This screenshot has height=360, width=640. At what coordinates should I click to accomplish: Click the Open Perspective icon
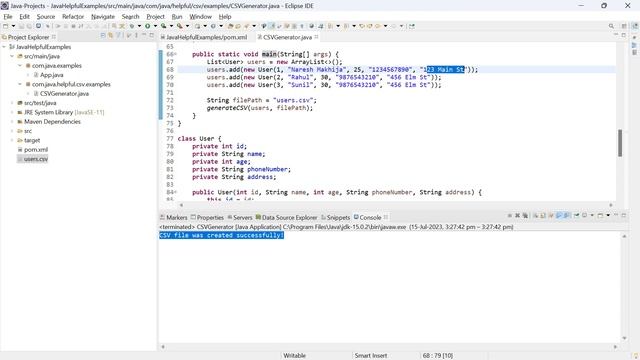[x=624, y=26]
